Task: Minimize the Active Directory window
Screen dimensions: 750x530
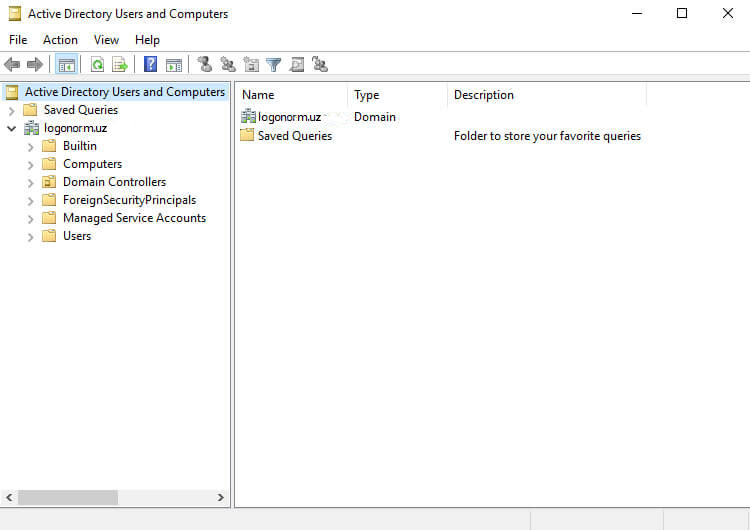Action: coord(637,13)
